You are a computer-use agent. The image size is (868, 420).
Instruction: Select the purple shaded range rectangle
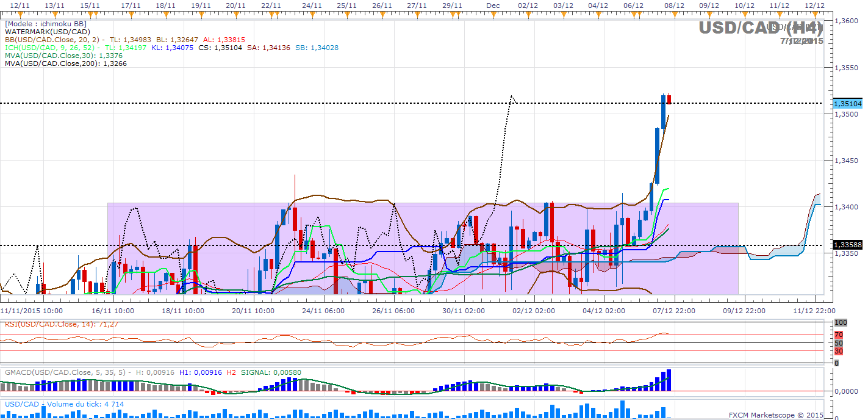click(423, 248)
